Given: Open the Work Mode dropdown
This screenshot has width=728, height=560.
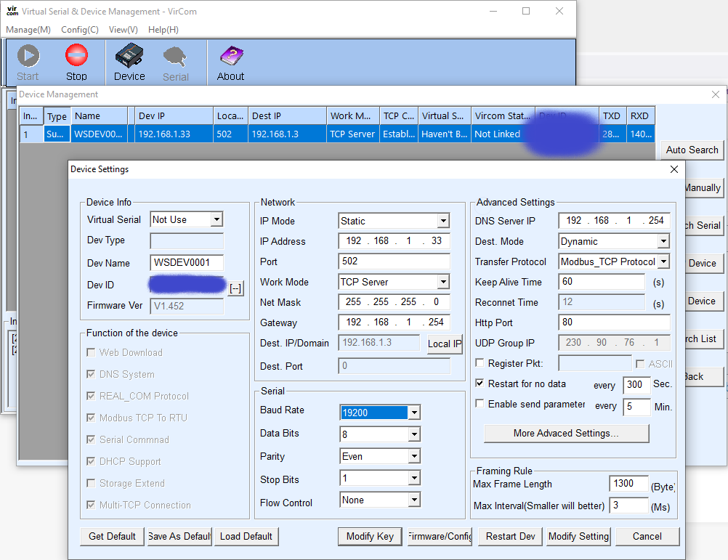Looking at the screenshot, I should click(x=442, y=283).
